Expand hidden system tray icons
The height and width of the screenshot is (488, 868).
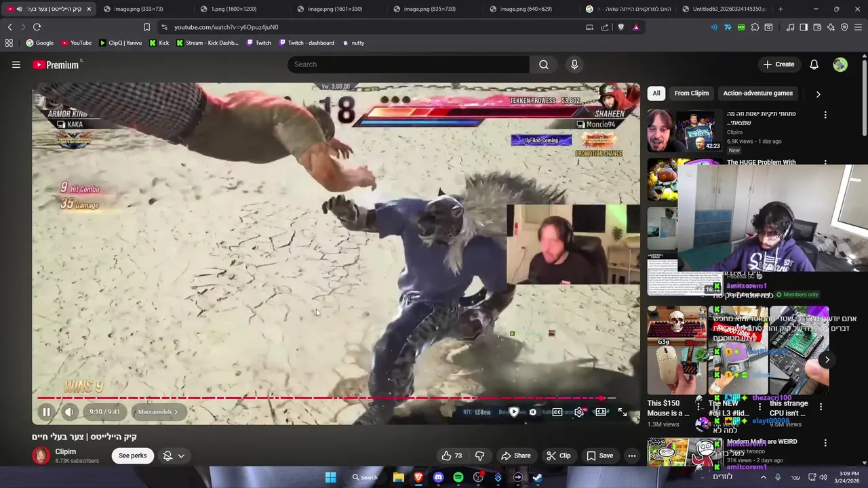tap(763, 477)
